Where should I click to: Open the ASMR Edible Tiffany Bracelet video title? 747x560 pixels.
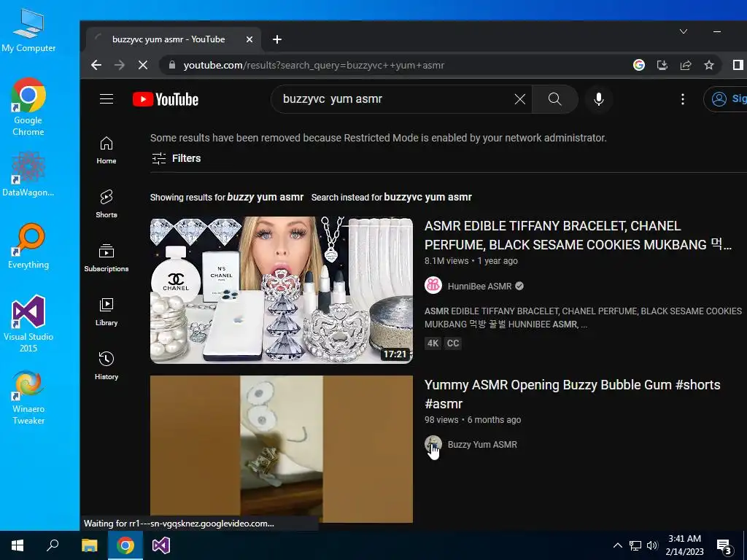[578, 236]
